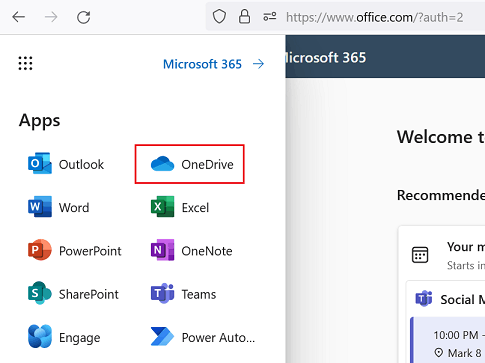Image resolution: width=485 pixels, height=363 pixels.
Task: Click the arrow beside Microsoft 365 link
Action: coord(258,64)
